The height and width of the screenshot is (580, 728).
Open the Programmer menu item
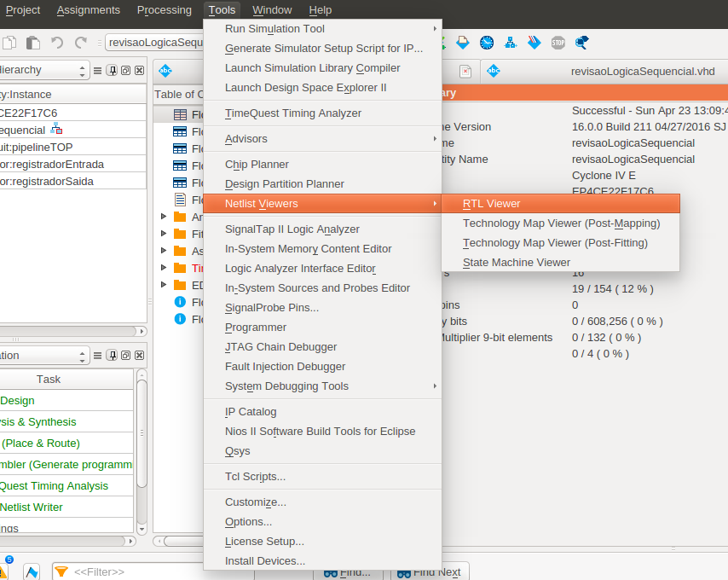coord(323,328)
